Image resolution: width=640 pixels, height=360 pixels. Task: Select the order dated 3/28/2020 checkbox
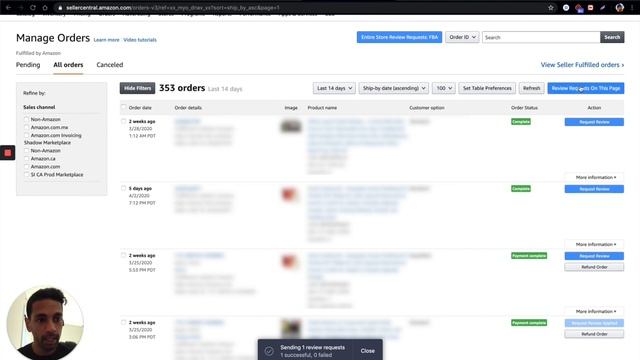(123, 121)
